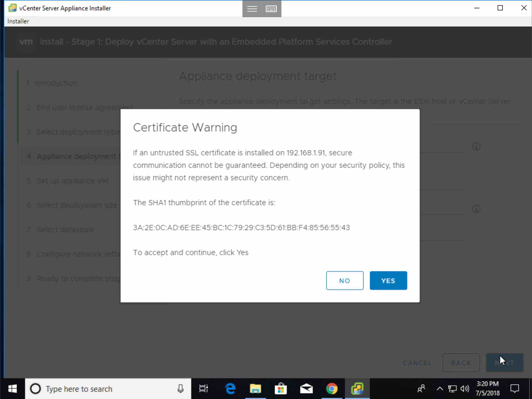Select step 7 Select datastore
Image resolution: width=532 pixels, height=399 pixels.
tap(60, 229)
